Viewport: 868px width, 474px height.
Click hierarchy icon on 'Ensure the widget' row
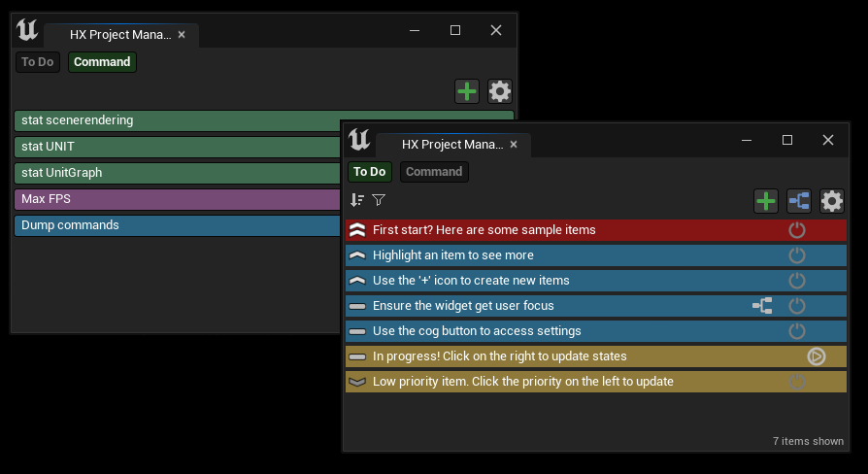762,306
